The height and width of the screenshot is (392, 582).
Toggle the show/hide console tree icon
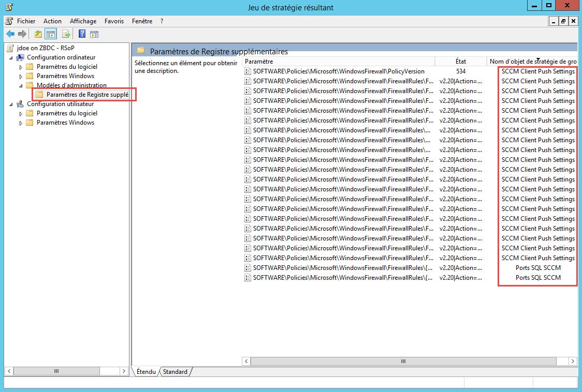click(x=50, y=34)
